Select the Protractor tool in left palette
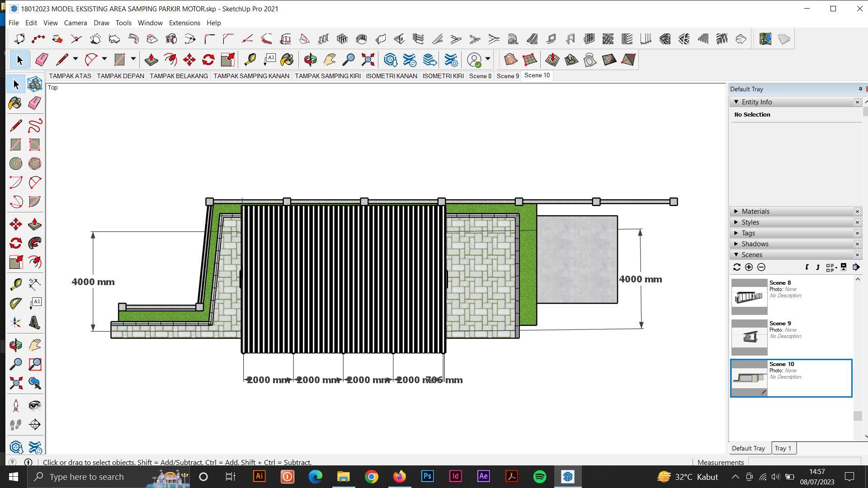Viewport: 868px width, 488px height. click(16, 303)
